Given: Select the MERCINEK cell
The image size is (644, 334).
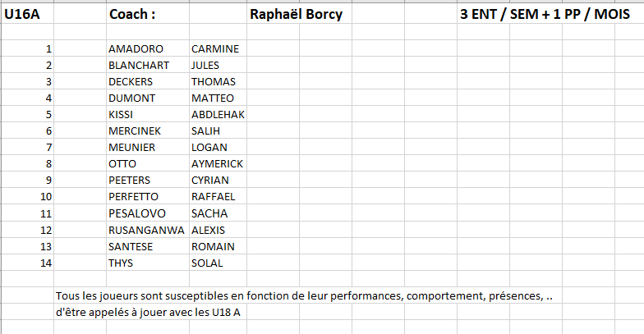Looking at the screenshot, I should click(148, 131).
